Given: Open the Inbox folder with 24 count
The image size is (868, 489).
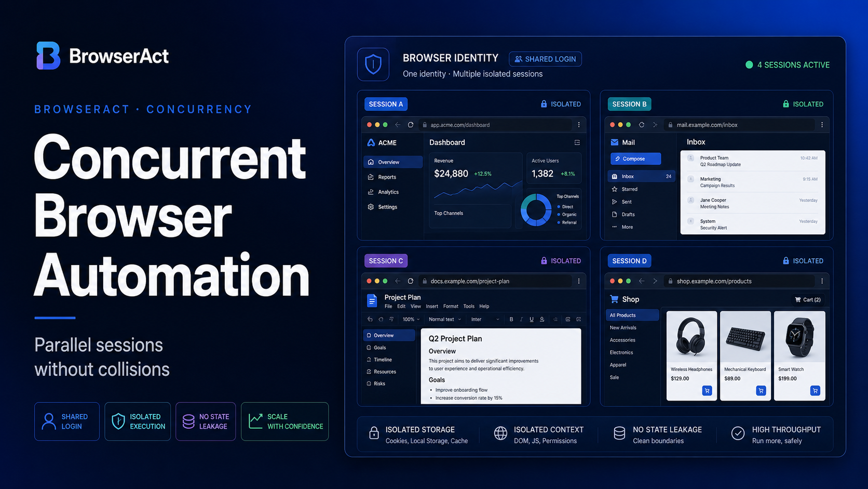Looking at the screenshot, I should click(642, 176).
